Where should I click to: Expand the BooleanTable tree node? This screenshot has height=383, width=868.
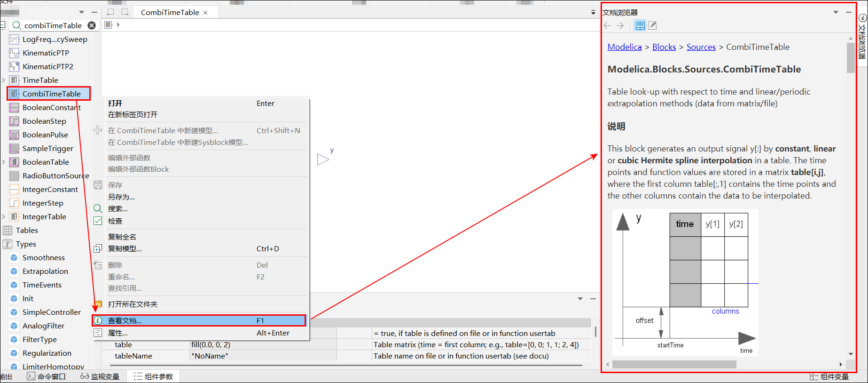tap(4, 162)
